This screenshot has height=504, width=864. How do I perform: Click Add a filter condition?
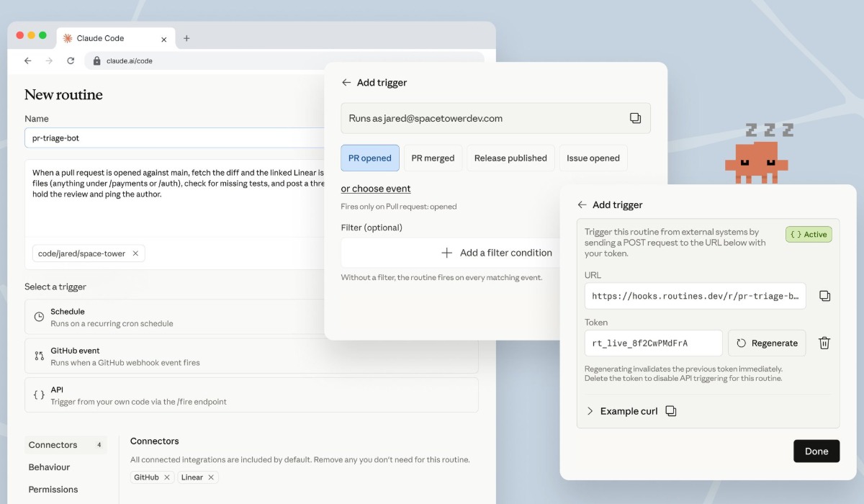(497, 253)
